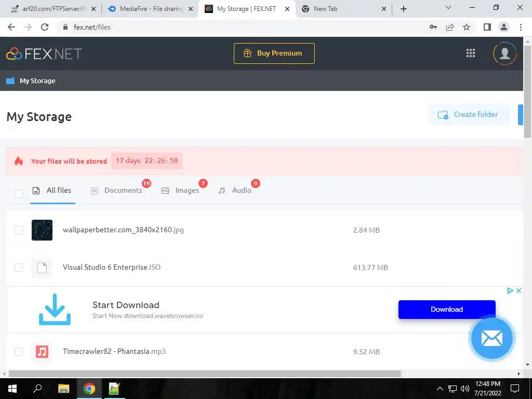Screen dimensions: 532x399
Task: Click the 2.84 MB size value
Action: (366, 230)
